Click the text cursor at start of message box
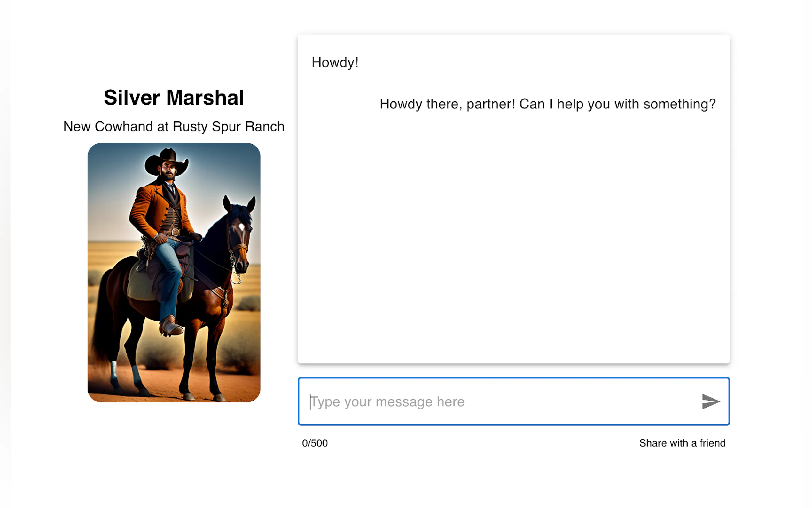 pyautogui.click(x=310, y=401)
